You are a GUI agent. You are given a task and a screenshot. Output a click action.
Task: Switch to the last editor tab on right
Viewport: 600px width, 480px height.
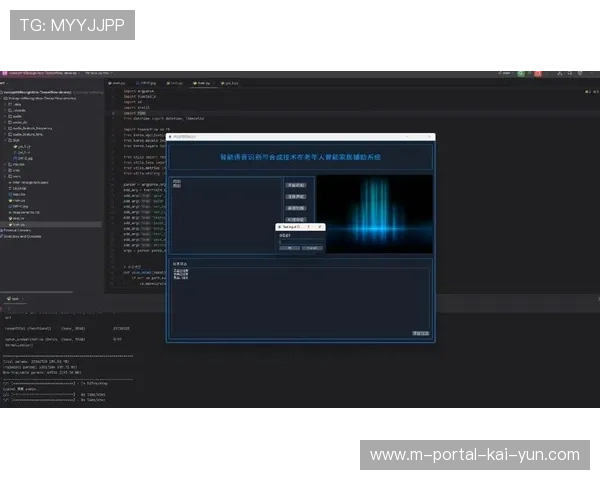(x=229, y=83)
